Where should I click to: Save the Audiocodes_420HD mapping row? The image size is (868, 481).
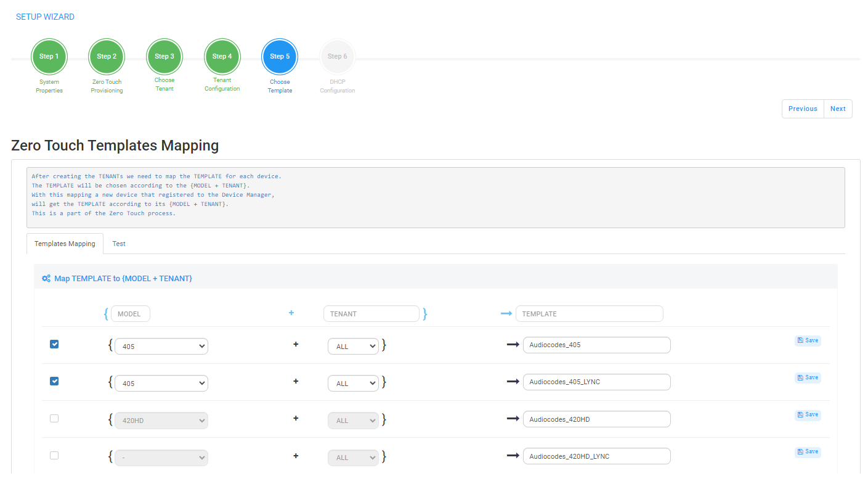808,414
